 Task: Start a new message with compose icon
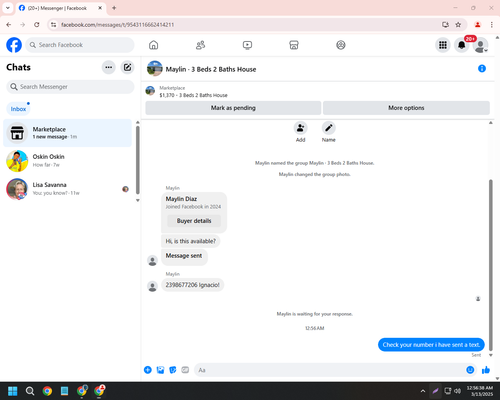point(127,67)
